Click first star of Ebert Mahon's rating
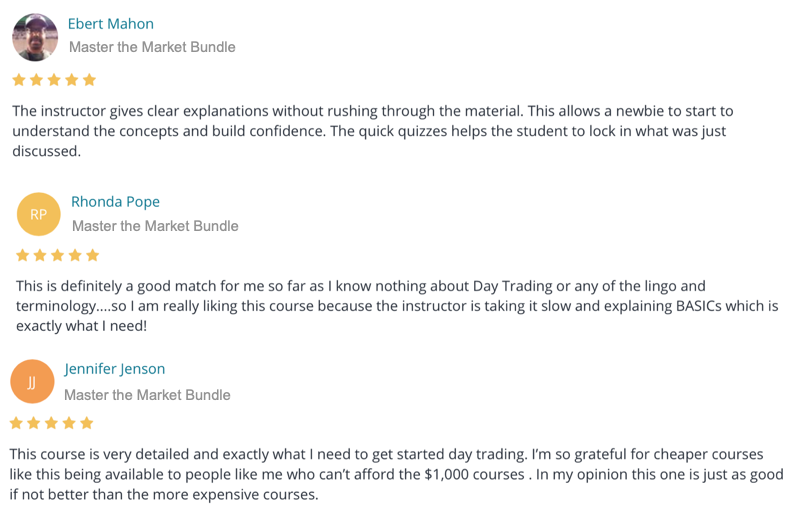Screen dimensions: 798x524 (x=19, y=80)
